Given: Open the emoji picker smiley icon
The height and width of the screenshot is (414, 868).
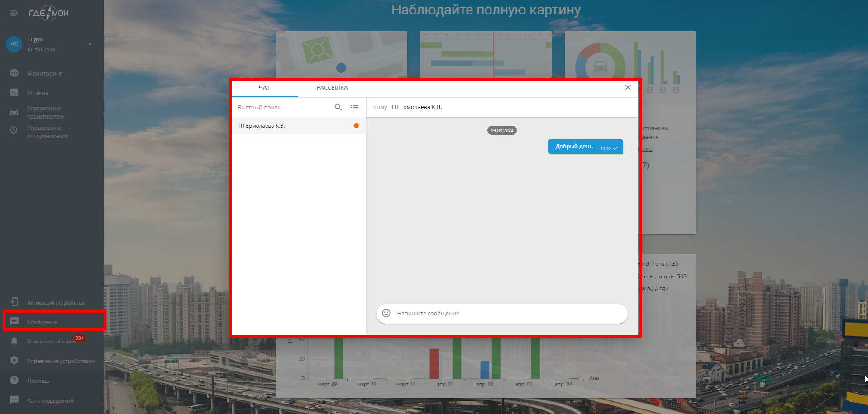Looking at the screenshot, I should (386, 313).
